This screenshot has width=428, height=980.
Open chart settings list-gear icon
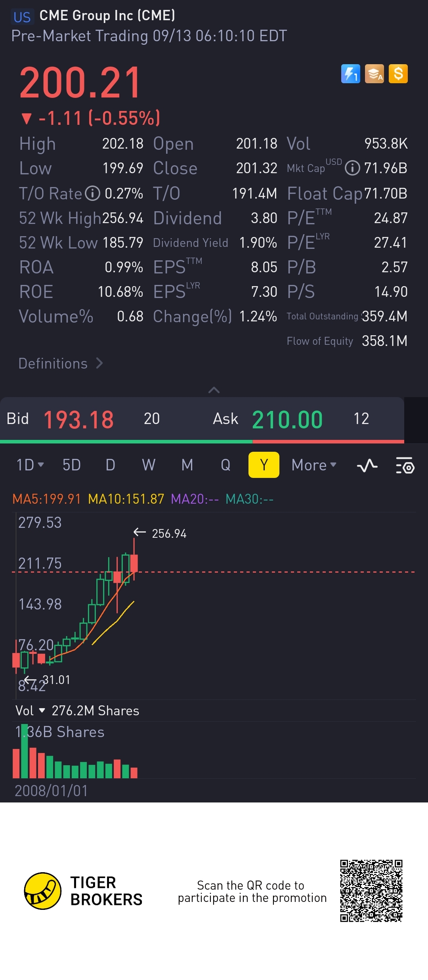click(405, 465)
